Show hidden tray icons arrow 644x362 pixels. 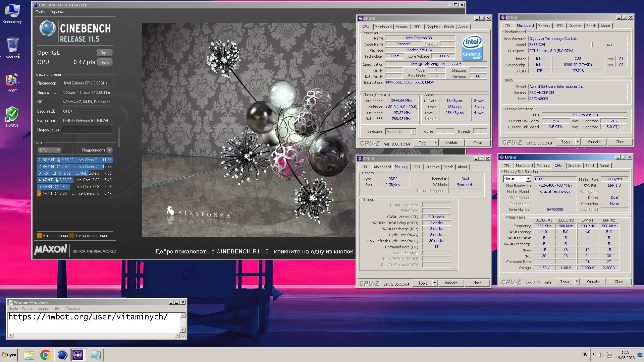point(593,355)
